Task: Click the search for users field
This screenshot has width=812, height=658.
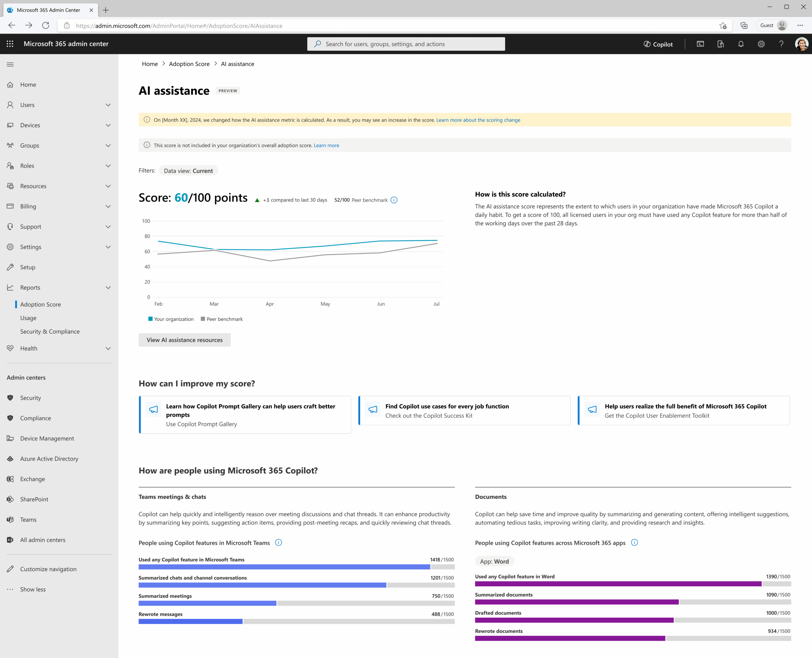Action: tap(405, 44)
